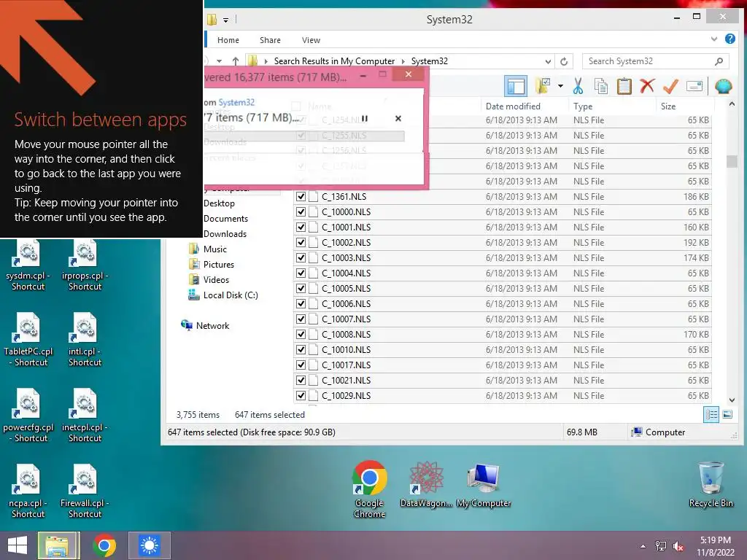Pause the file copy operation
The width and height of the screenshot is (747, 560).
tap(365, 119)
